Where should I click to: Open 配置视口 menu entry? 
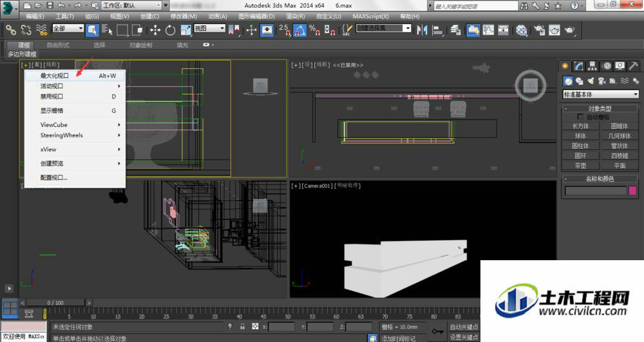click(x=75, y=177)
